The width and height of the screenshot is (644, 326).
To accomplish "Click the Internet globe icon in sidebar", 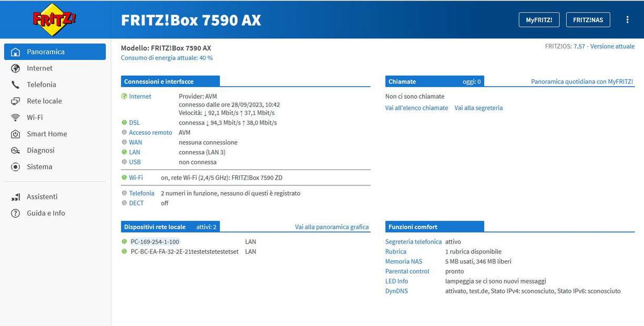I will click(x=16, y=68).
